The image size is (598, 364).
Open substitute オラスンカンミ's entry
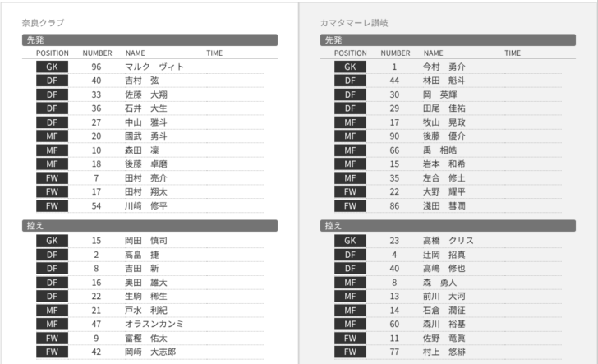(154, 324)
